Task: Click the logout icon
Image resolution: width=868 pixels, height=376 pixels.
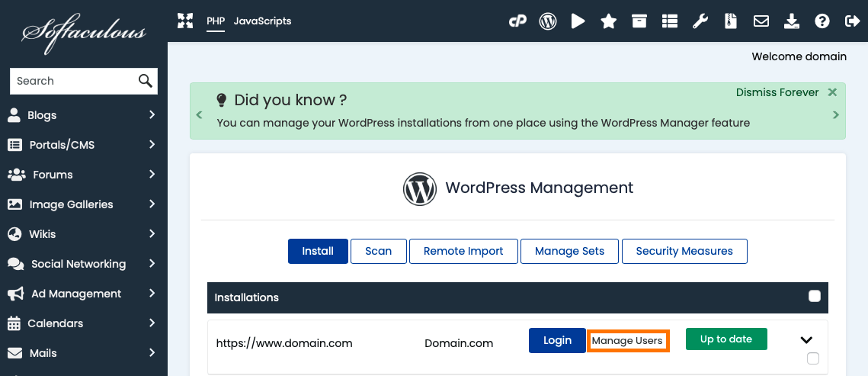Action: point(853,21)
